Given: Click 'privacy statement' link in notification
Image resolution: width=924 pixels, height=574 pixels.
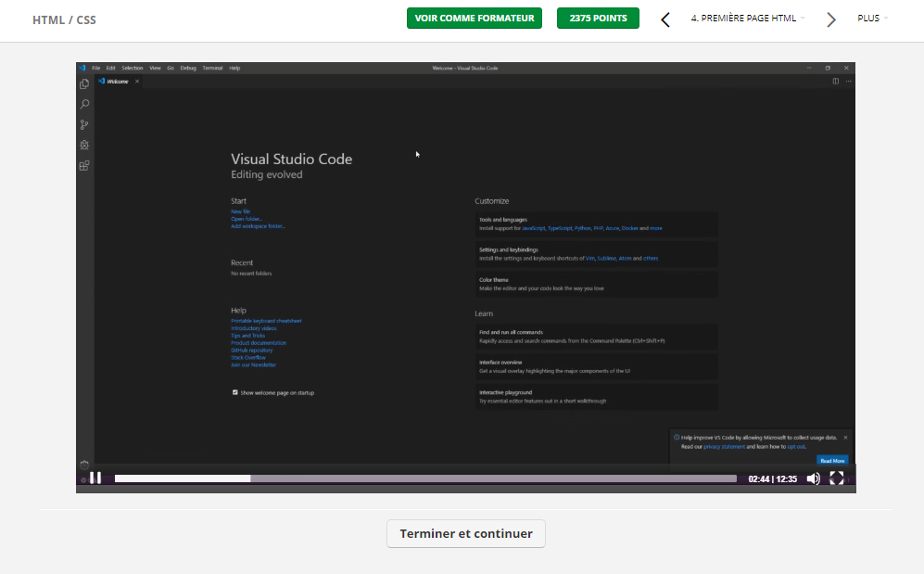Looking at the screenshot, I should 724,447.
